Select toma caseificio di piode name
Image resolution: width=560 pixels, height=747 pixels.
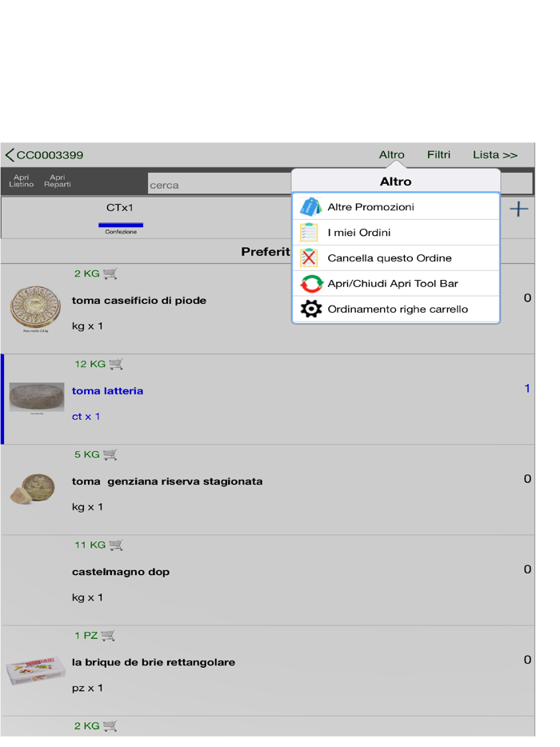[139, 301]
